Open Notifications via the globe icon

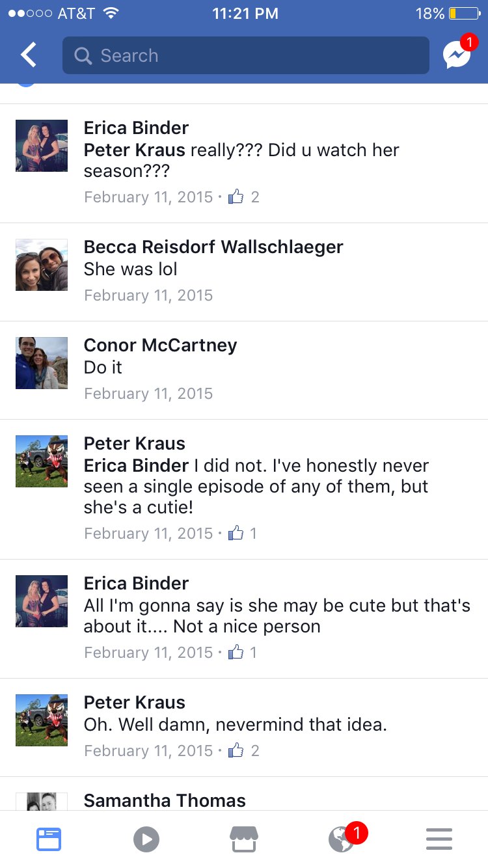point(341,839)
